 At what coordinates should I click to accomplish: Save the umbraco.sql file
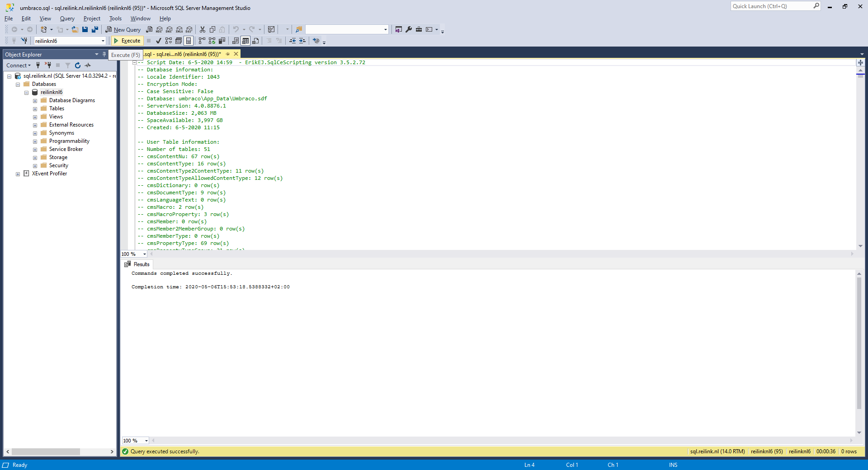85,29
